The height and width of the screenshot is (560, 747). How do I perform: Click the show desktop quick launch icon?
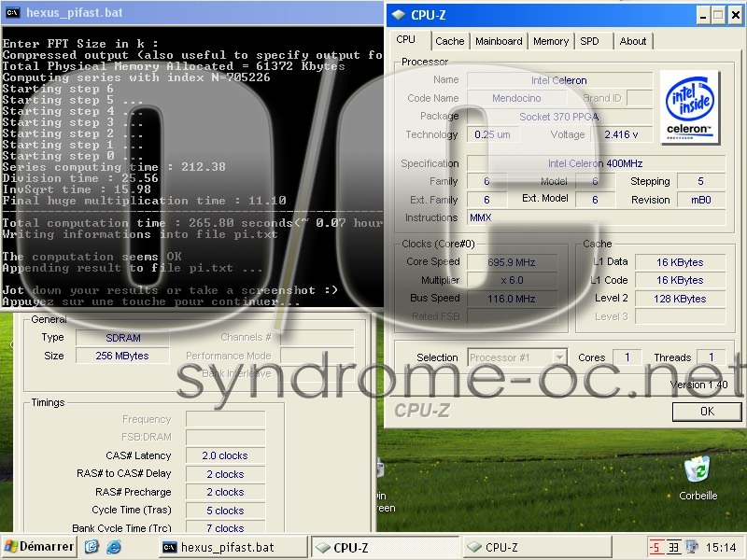click(x=92, y=547)
